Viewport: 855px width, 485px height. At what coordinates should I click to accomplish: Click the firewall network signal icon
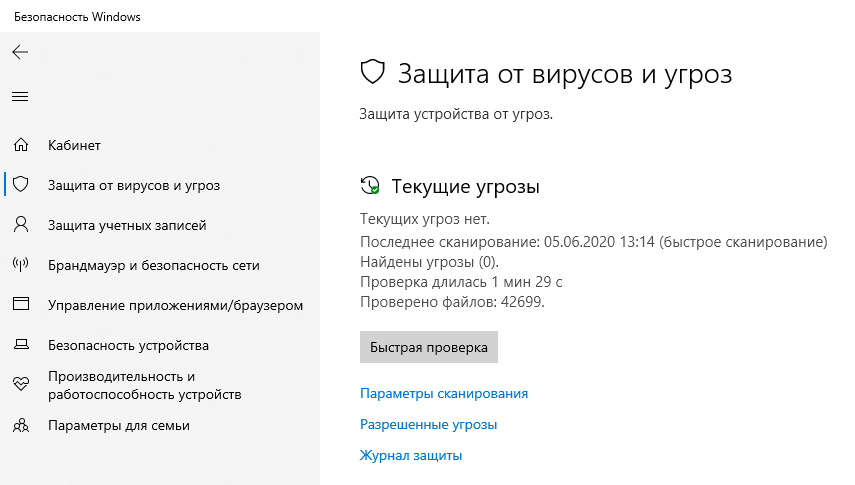[x=20, y=265]
